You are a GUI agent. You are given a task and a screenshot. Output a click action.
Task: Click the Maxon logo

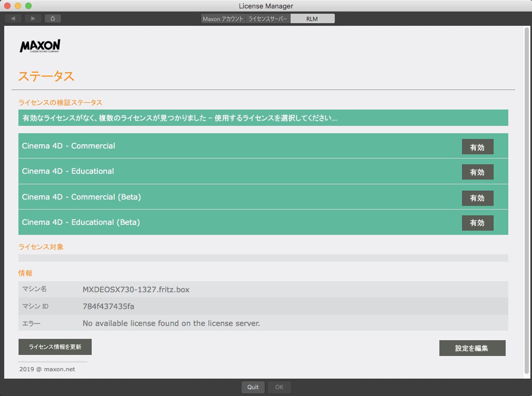pos(40,46)
